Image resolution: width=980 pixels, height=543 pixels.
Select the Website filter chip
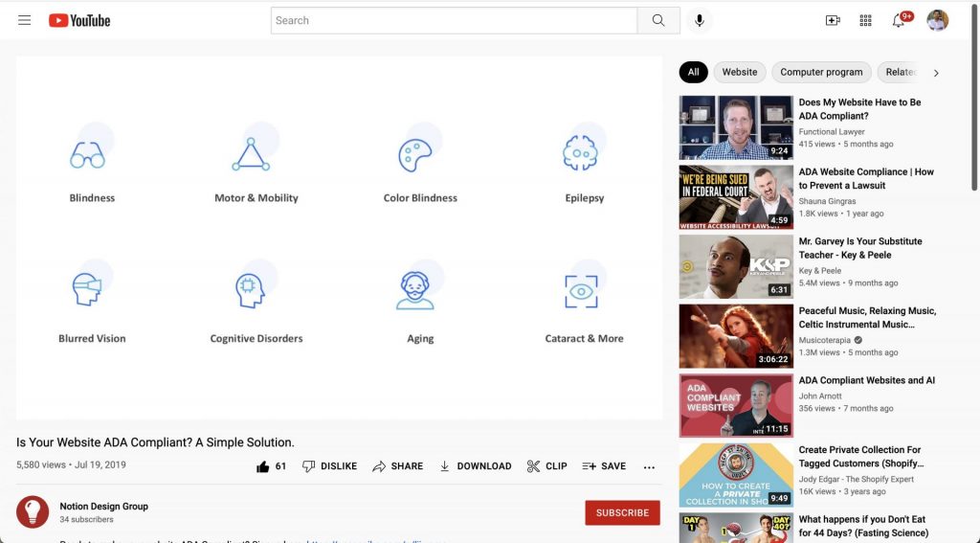coord(740,72)
